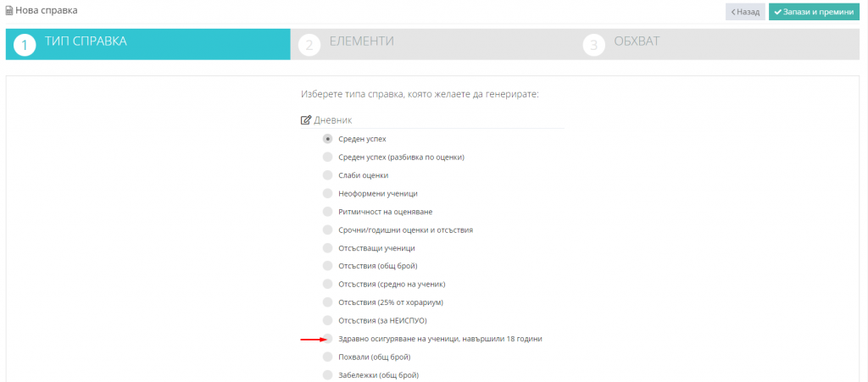Pick the Неоформени ученици option
This screenshot has width=868, height=382.
(328, 193)
